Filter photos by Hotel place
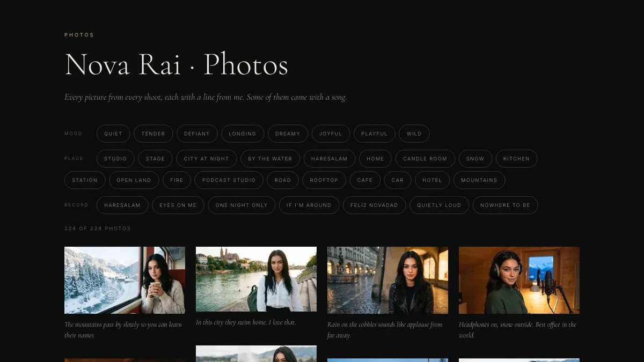 click(432, 180)
